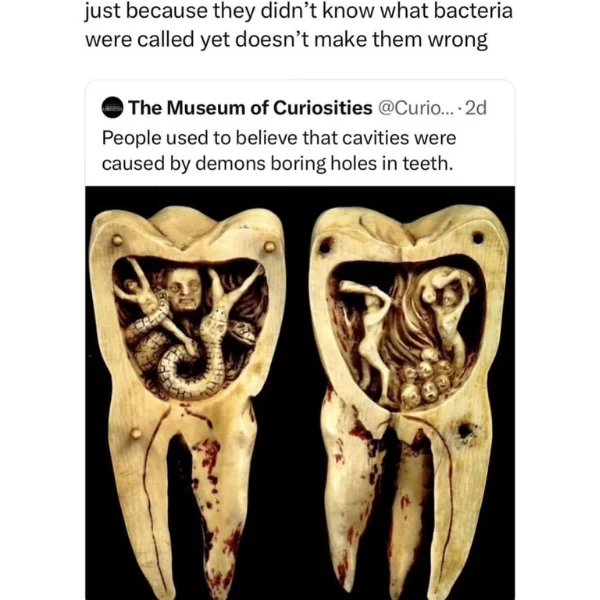Open the @Curio... handle link
Screen dimensions: 600x600
click(x=416, y=108)
